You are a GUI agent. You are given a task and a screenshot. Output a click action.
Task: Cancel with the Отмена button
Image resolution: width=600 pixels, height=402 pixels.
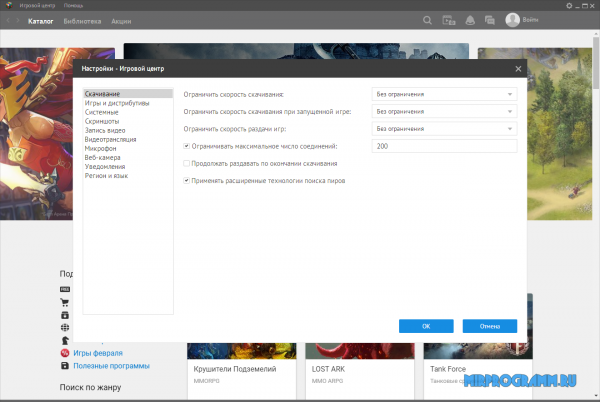click(x=490, y=326)
